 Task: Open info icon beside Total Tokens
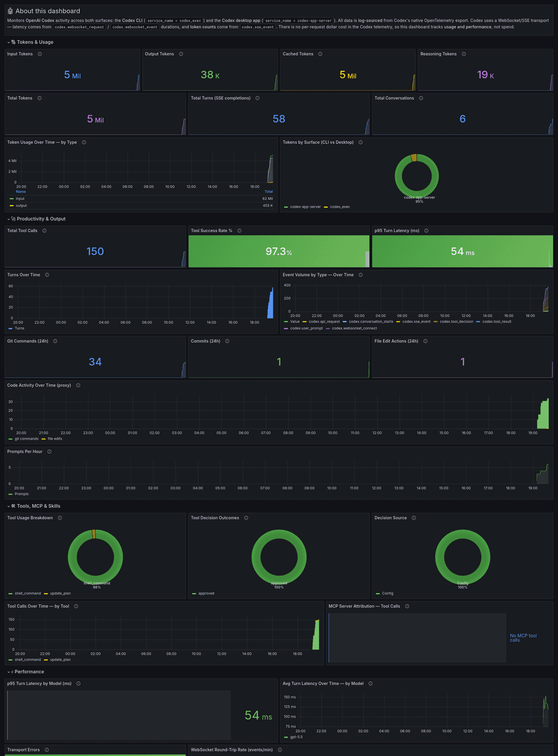[x=39, y=98]
